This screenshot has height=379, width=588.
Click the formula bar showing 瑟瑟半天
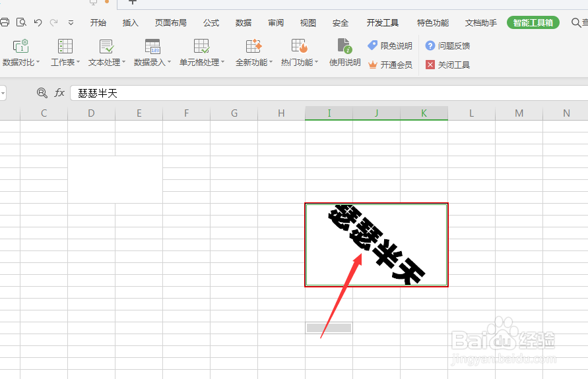pos(329,93)
